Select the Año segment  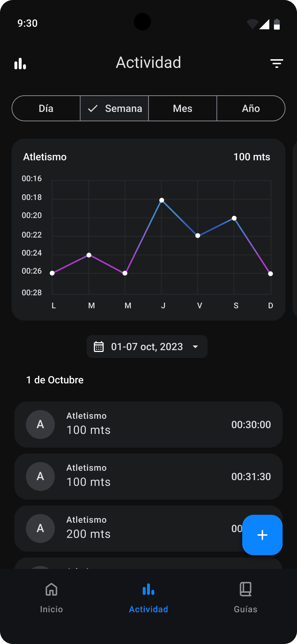(x=251, y=108)
